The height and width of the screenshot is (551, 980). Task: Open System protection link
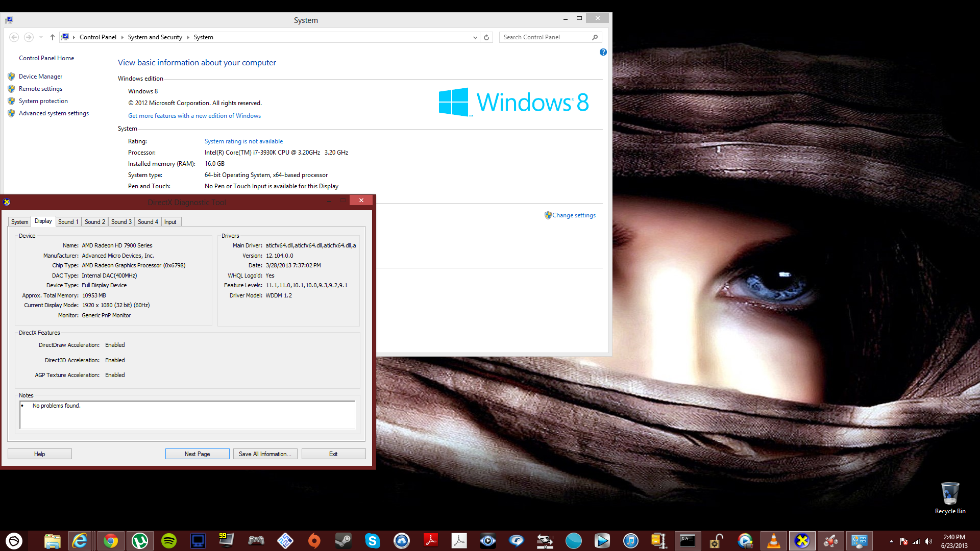coord(43,101)
